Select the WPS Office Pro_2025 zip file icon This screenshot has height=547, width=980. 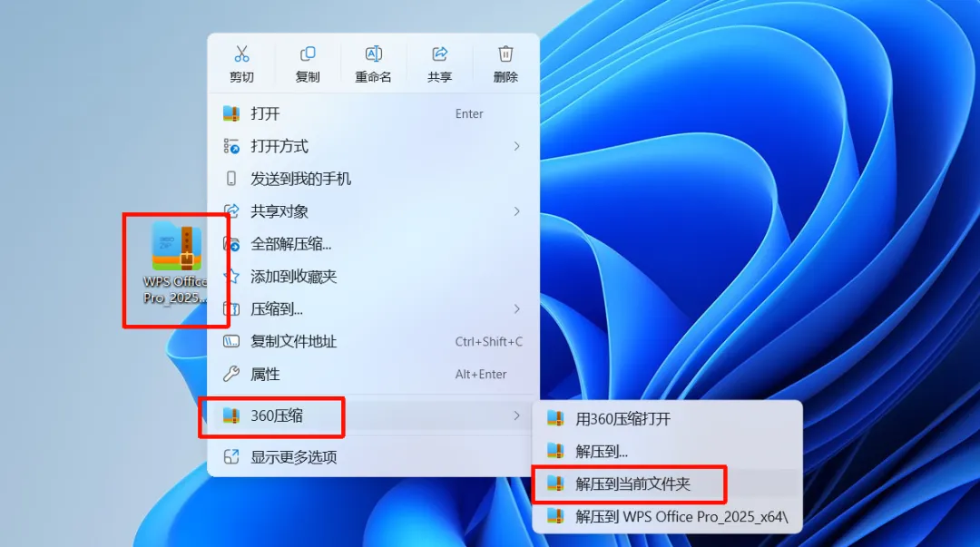click(x=176, y=247)
